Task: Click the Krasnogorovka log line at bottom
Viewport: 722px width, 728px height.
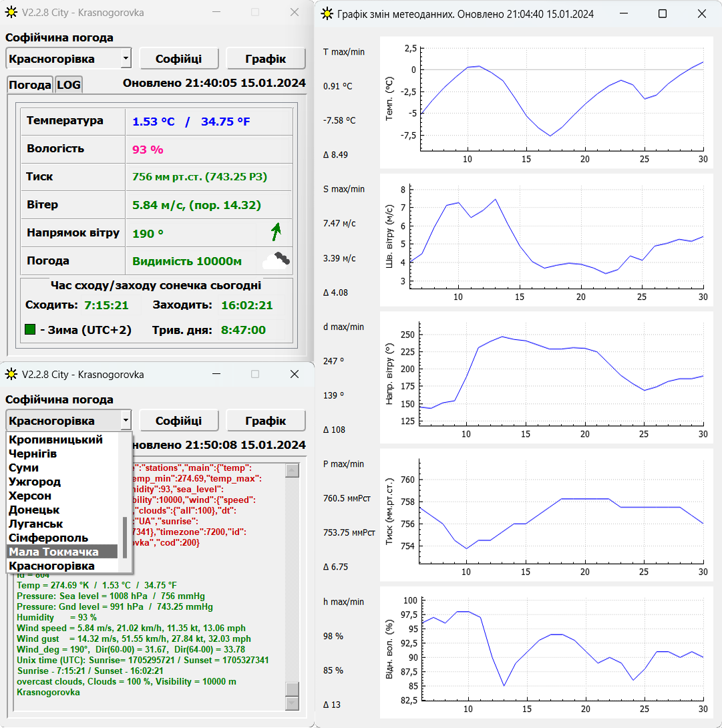Action: click(x=48, y=692)
